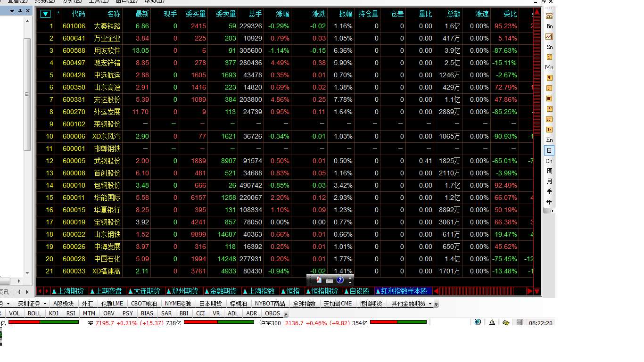
Task: Switch to quarterly 季 period
Action: click(549, 192)
